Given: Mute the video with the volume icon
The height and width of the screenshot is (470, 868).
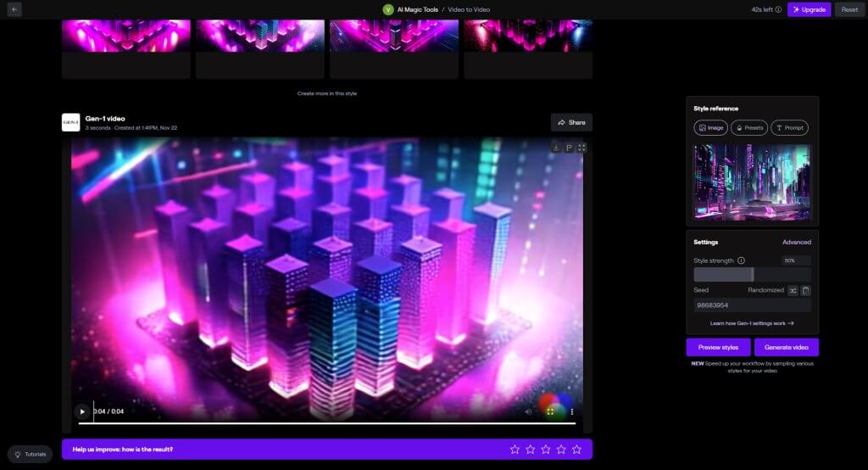Looking at the screenshot, I should [528, 411].
